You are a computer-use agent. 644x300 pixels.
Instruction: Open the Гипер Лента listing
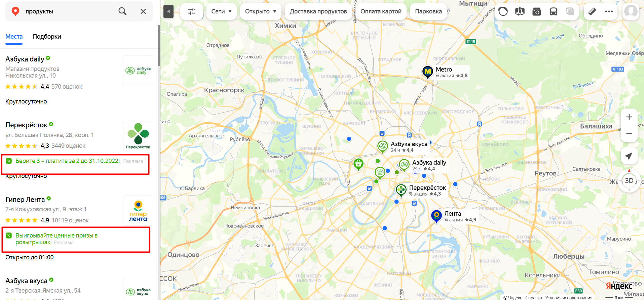coord(25,200)
